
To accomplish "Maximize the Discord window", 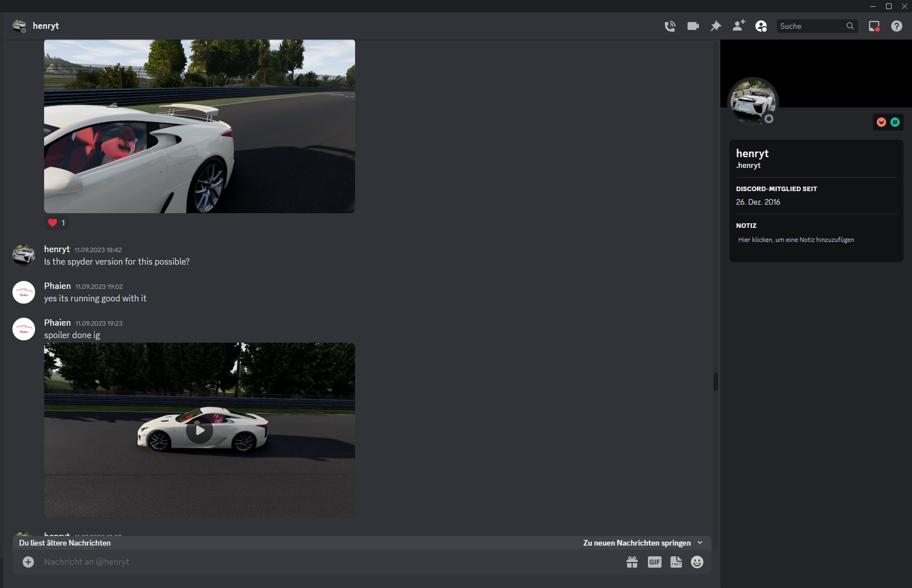I will click(x=889, y=6).
